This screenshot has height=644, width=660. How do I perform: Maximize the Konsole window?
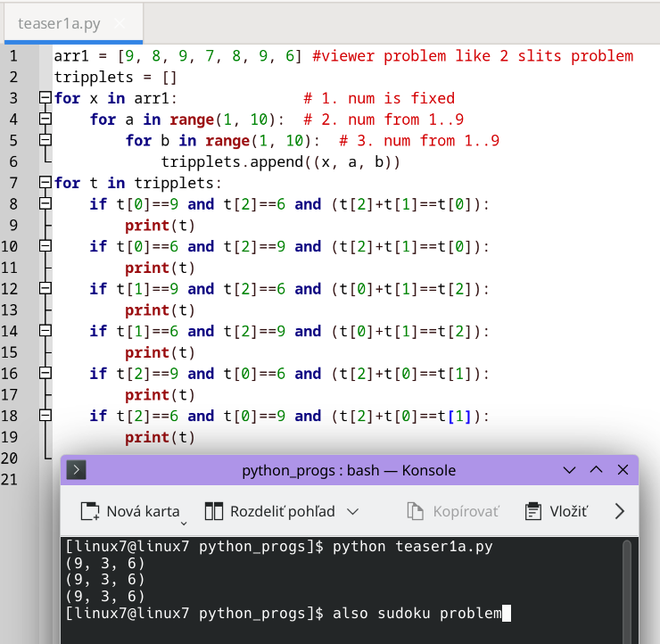click(596, 470)
